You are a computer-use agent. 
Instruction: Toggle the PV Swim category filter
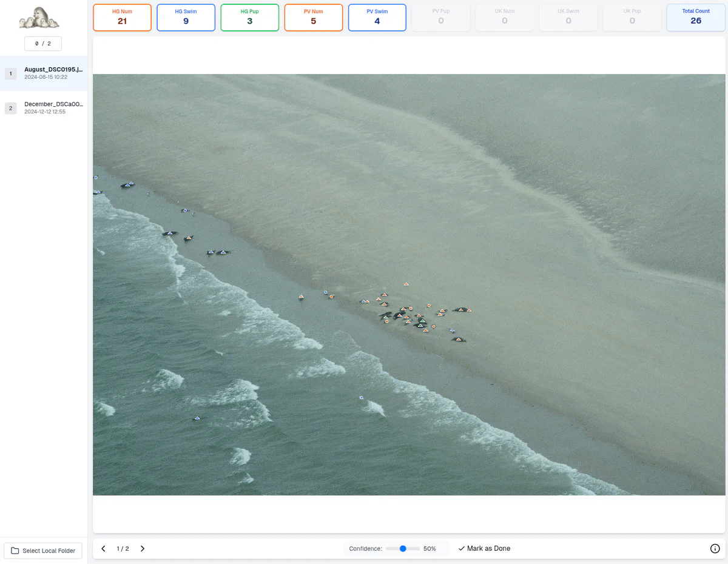coord(377,18)
